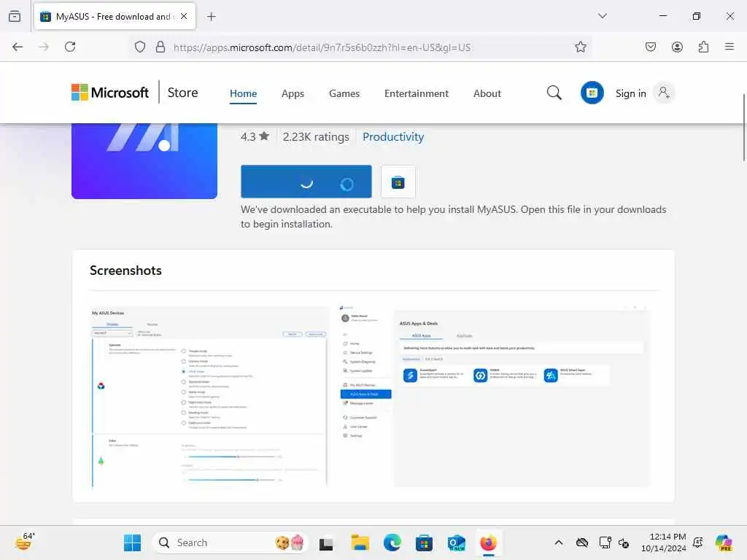Click the Microsoft Store search magnifier icon
Image resolution: width=747 pixels, height=560 pixels.
(x=554, y=93)
